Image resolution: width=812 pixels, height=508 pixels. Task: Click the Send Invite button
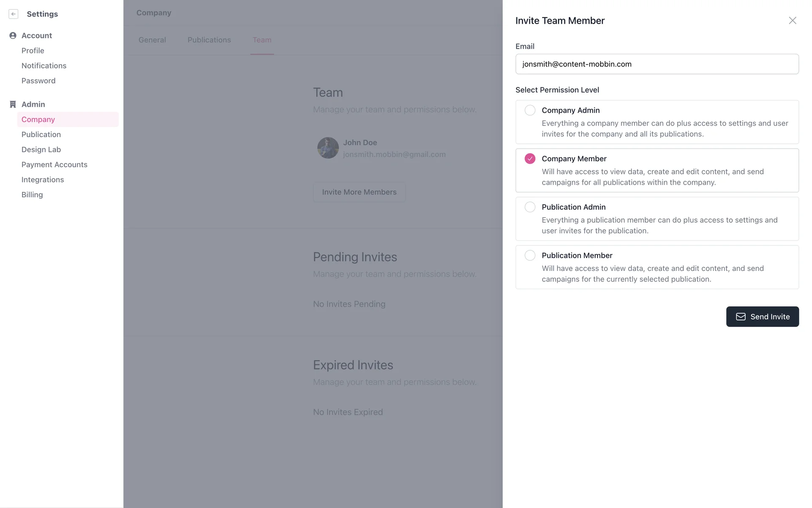(x=762, y=317)
